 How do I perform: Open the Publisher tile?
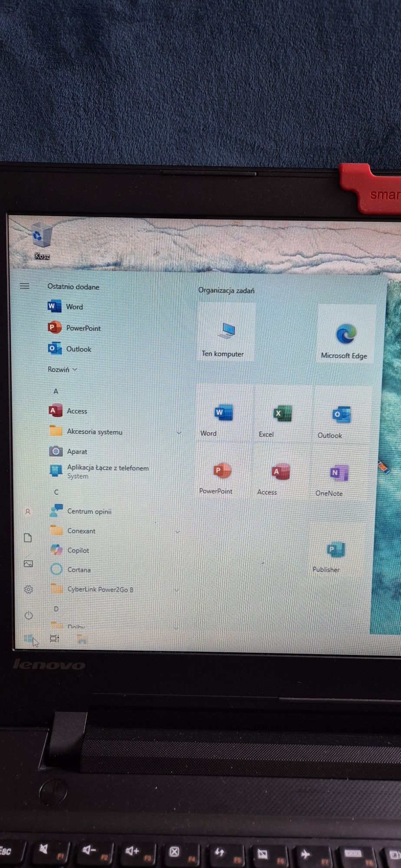tap(336, 550)
